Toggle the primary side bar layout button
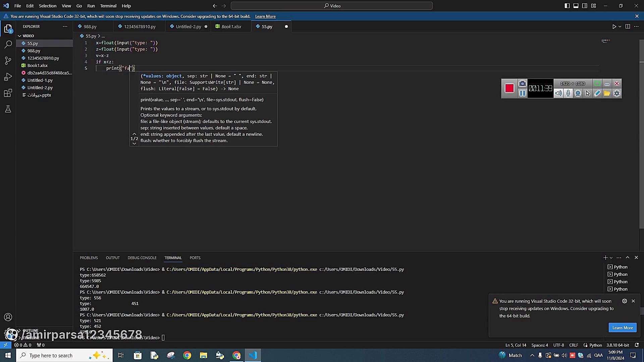This screenshot has height=362, width=644. pos(567,6)
